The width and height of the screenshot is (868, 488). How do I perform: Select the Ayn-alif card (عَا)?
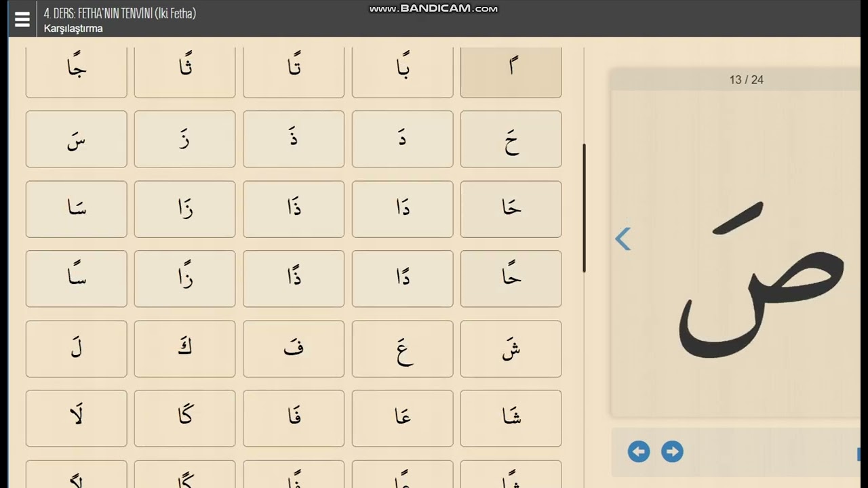[402, 418]
